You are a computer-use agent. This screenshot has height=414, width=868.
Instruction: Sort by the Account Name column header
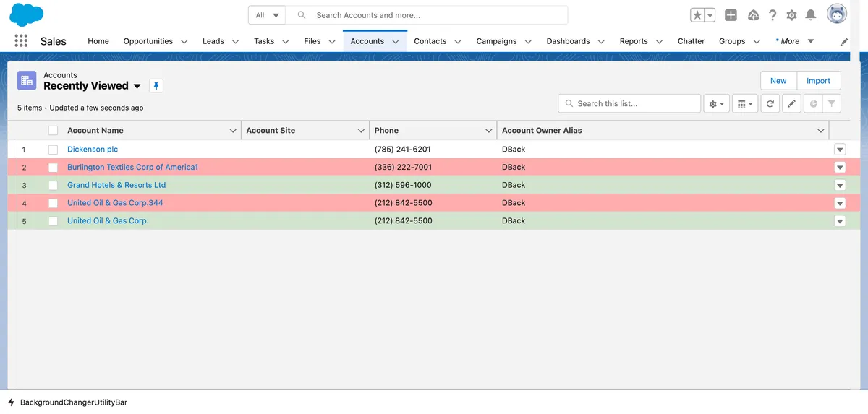click(x=95, y=131)
